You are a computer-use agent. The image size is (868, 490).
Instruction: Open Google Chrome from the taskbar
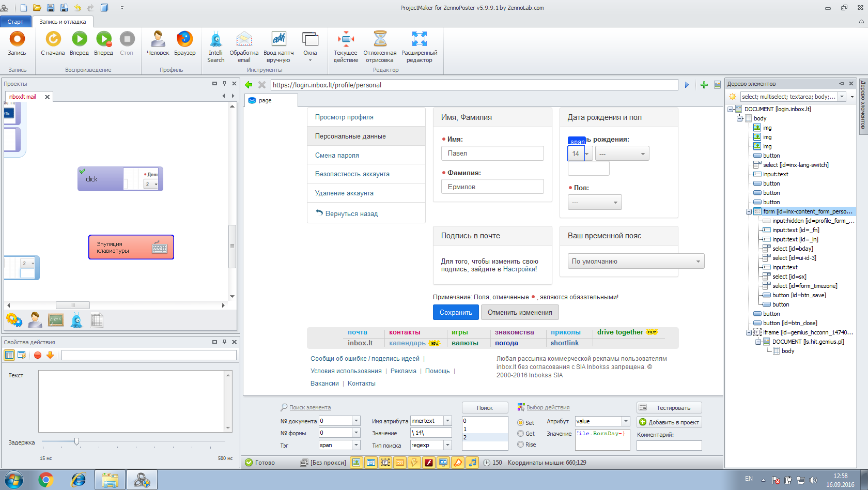[46, 480]
